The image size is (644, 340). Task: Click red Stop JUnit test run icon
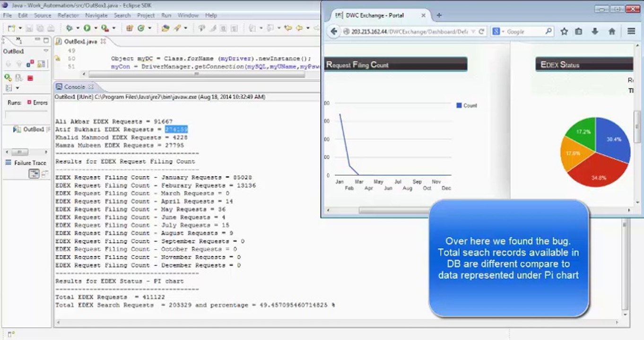point(30,78)
